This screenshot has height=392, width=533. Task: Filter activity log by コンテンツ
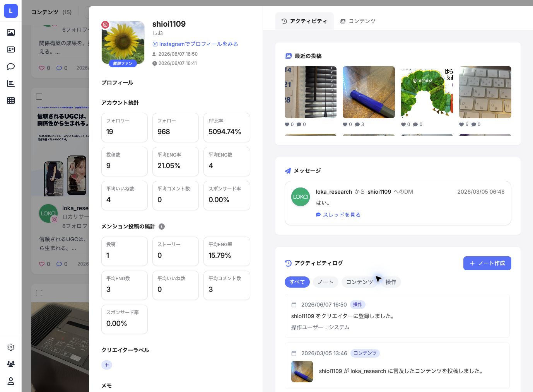click(359, 282)
